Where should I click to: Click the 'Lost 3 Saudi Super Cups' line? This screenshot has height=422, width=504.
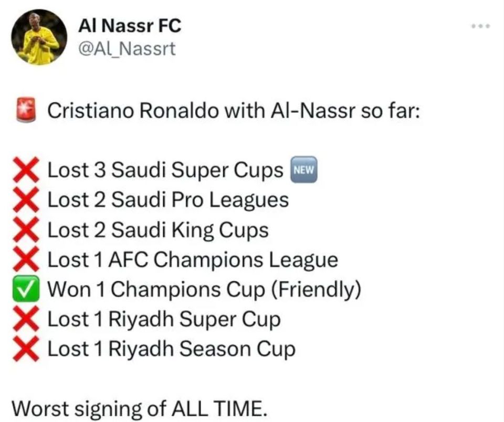point(165,171)
